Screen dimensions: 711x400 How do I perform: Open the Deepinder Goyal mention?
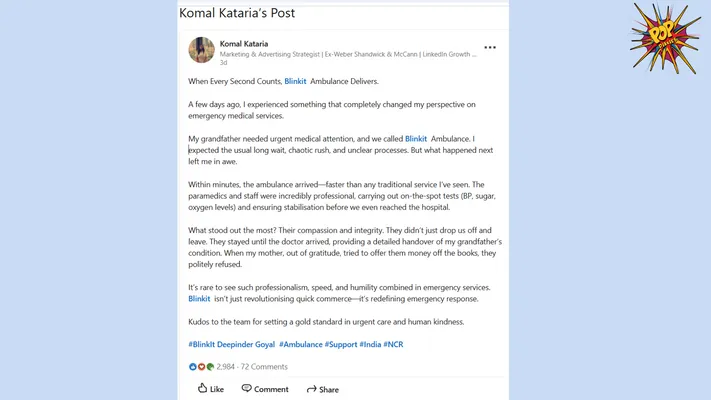[x=248, y=344]
